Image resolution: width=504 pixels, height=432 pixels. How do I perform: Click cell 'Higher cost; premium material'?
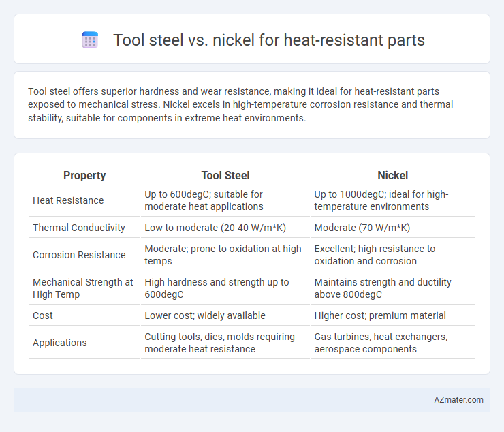point(380,315)
